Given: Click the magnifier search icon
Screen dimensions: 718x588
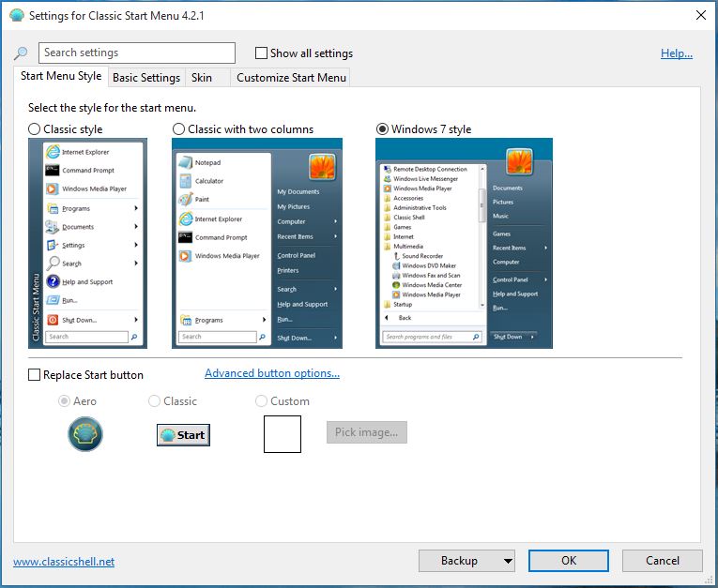Looking at the screenshot, I should coord(20,53).
